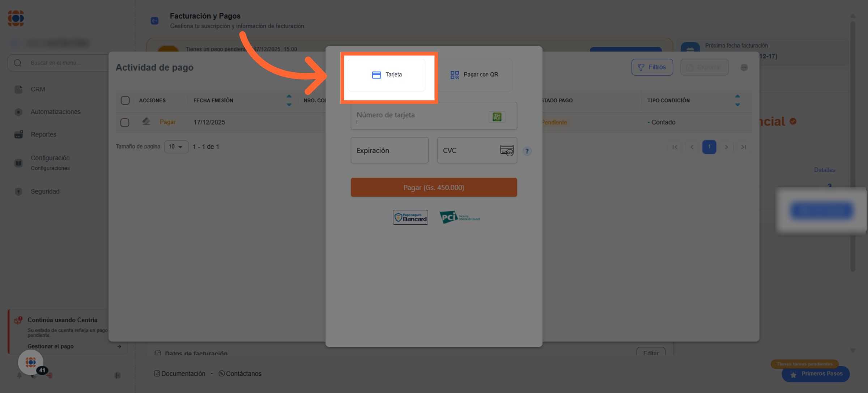Click the Centria chat bubble with 41 badge
The width and height of the screenshot is (868, 393).
coord(31,362)
